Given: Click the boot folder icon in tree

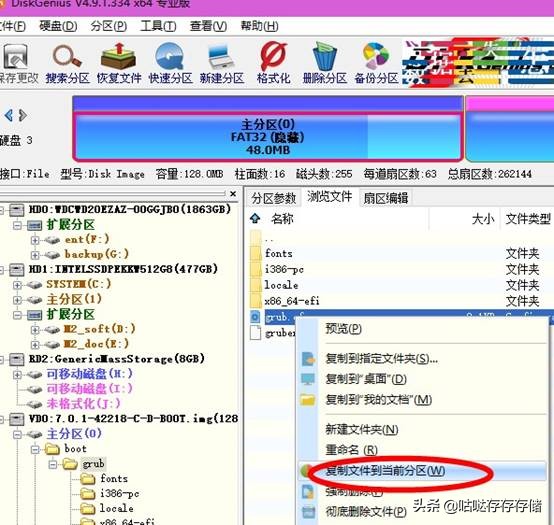Looking at the screenshot, I should pos(52,449).
